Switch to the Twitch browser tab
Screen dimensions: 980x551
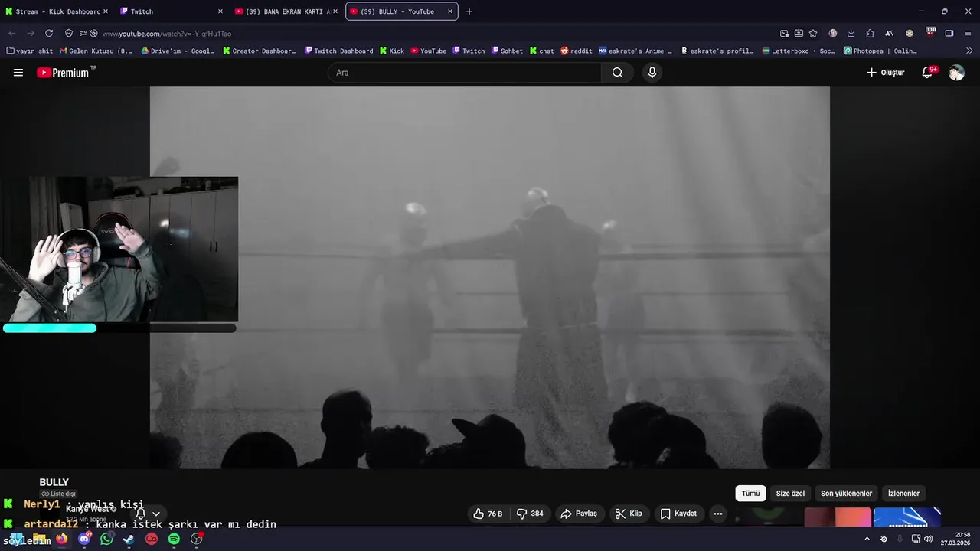point(171,11)
